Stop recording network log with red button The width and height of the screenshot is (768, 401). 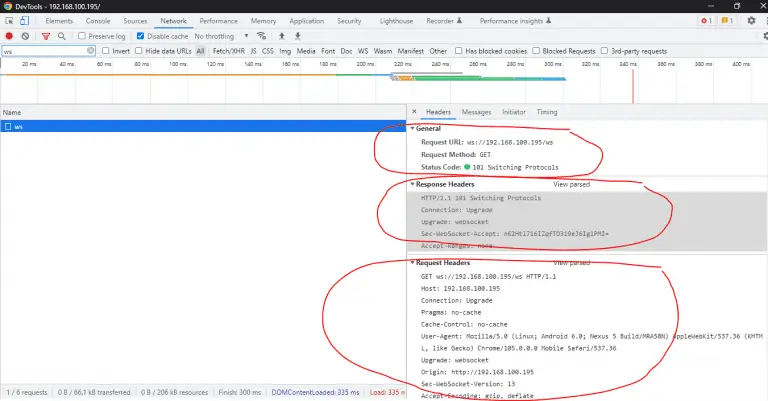click(9, 36)
